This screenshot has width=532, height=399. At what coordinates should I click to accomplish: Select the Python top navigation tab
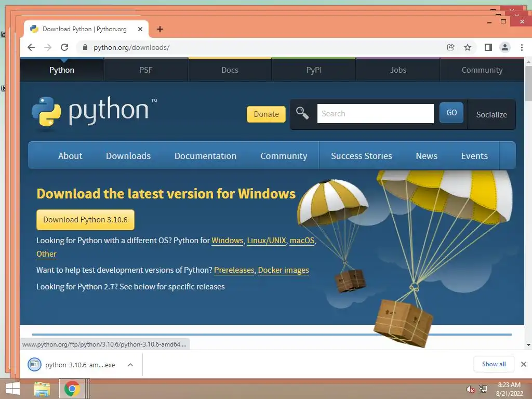(x=62, y=70)
